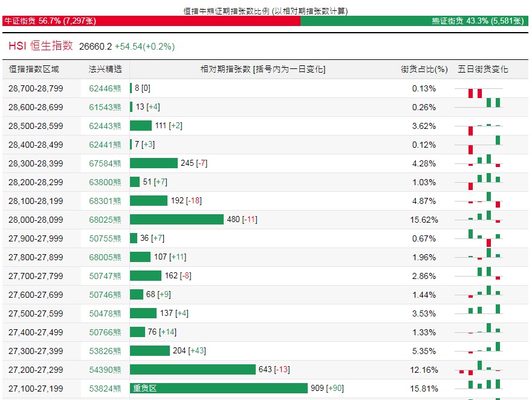Click the five-day chart for 27,200-27,299
This screenshot has height=400, width=532.
coord(478,368)
